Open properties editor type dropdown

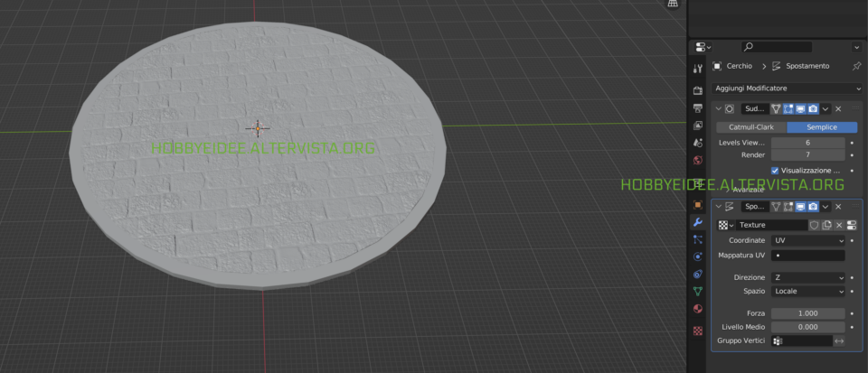[x=703, y=48]
